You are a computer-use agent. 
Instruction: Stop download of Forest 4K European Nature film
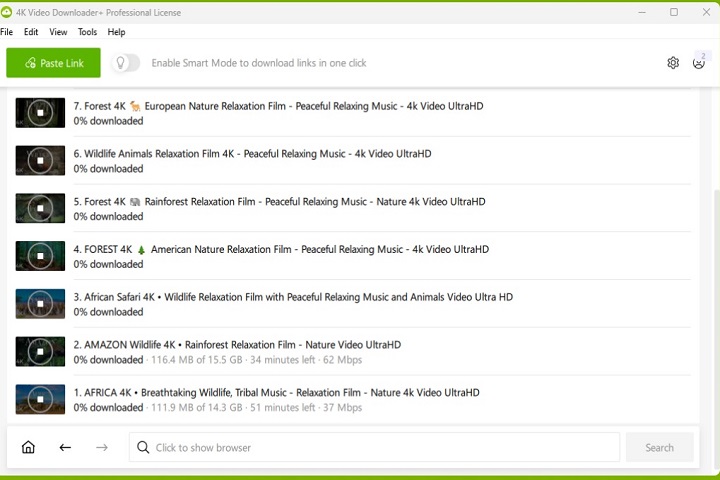click(x=40, y=113)
